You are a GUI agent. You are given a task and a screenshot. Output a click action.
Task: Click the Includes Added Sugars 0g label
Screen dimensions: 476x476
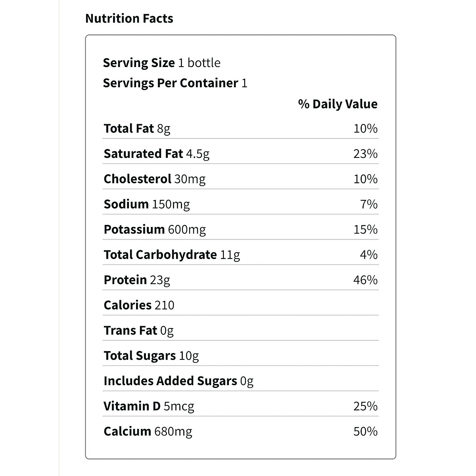178,381
